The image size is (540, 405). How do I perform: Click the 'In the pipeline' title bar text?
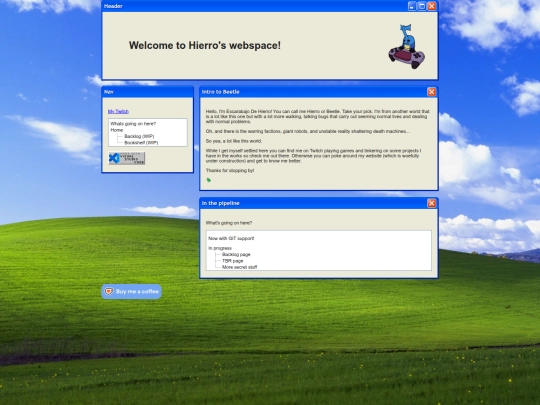220,203
